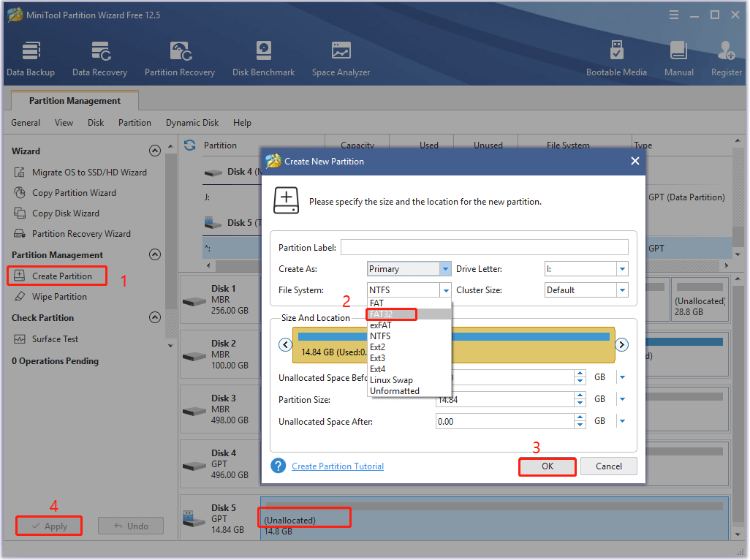Select the Unallocated 28.8 GB block
Screen dimensions: 750x560
(x=700, y=300)
